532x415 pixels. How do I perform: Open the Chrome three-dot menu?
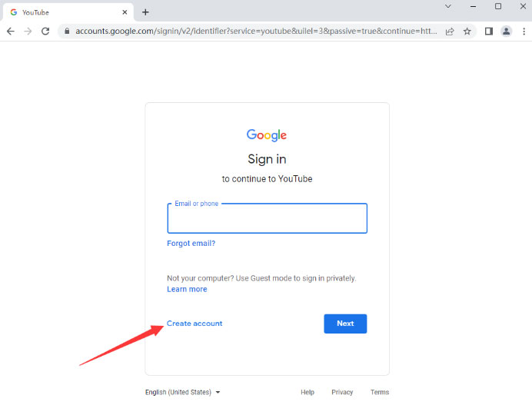point(524,32)
